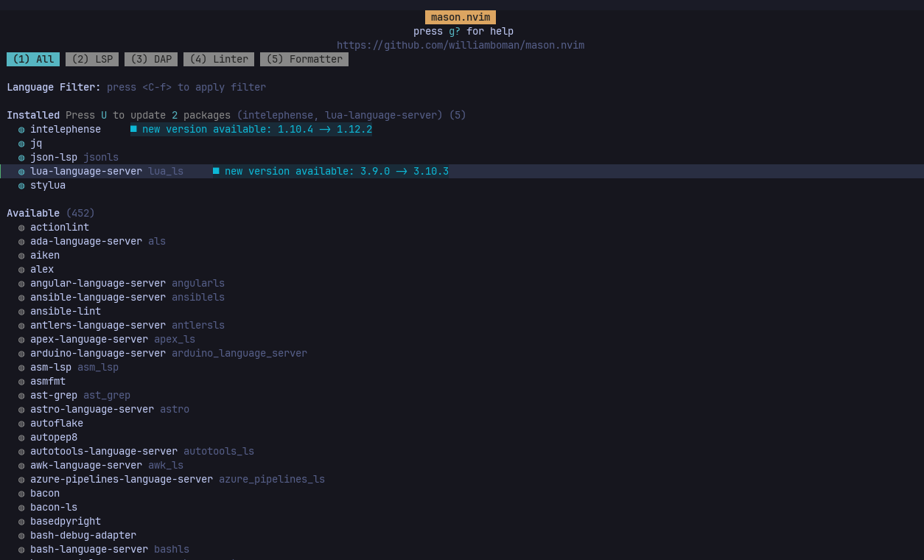Select the arduino-language-server package name
The height and width of the screenshot is (560, 924).
click(x=98, y=354)
